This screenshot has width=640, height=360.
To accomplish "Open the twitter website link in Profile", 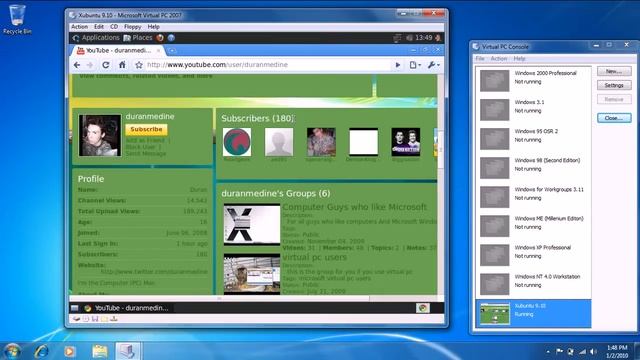I will (154, 271).
